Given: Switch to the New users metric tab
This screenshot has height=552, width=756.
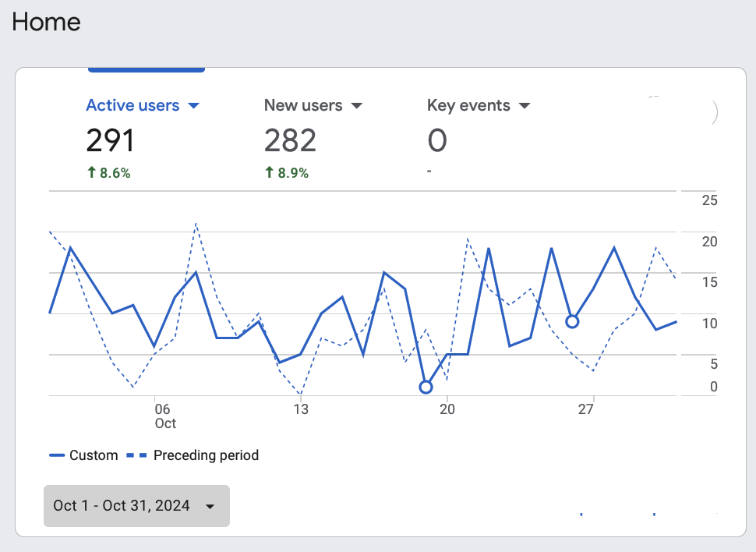Looking at the screenshot, I should (x=303, y=105).
